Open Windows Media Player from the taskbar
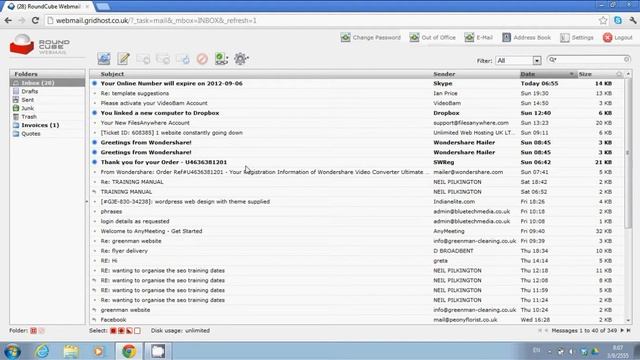Screen dimensions: 640x360 coord(99,351)
